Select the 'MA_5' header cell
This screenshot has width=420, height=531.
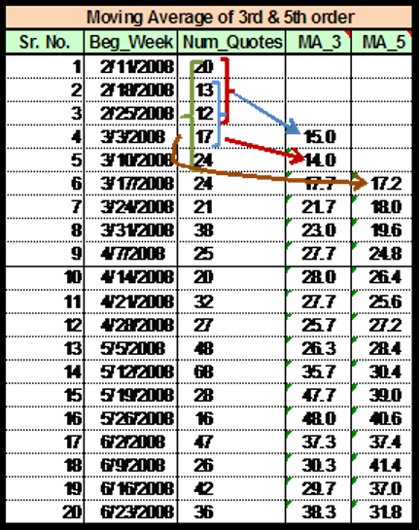pos(382,42)
